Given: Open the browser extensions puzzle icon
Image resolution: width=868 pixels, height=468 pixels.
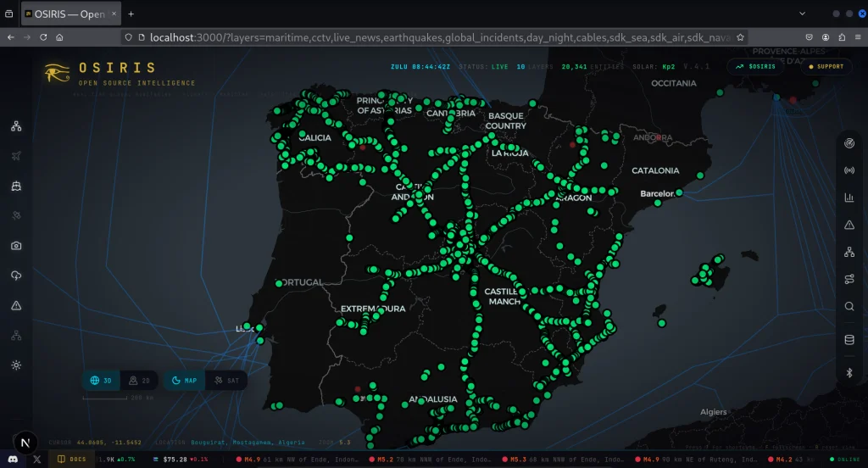Looking at the screenshot, I should (x=842, y=37).
